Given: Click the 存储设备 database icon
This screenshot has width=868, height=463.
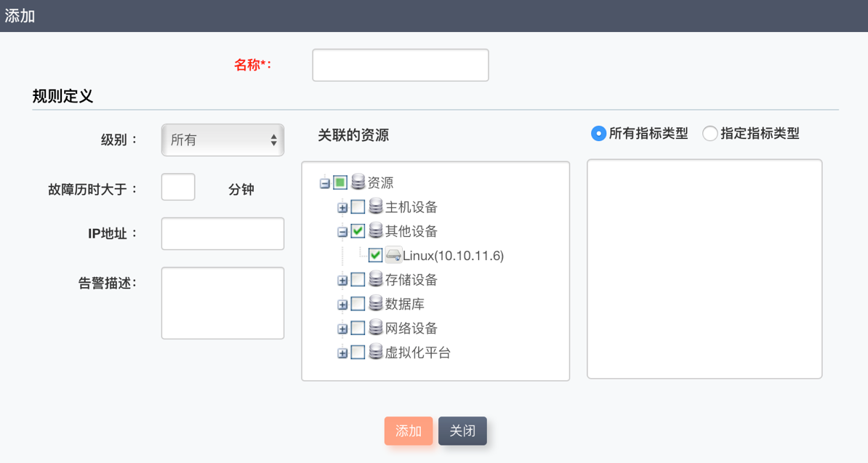Looking at the screenshot, I should tap(375, 279).
